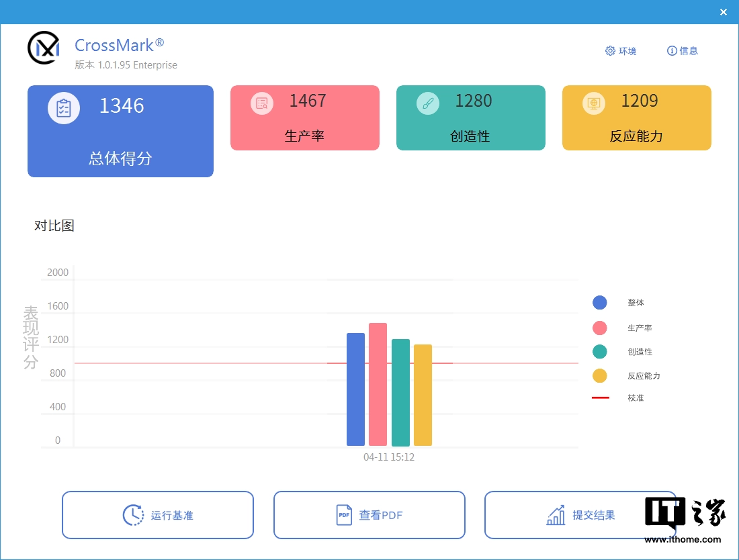Click the CrossMark logo icon
This screenshot has width=739, height=560.
44,48
